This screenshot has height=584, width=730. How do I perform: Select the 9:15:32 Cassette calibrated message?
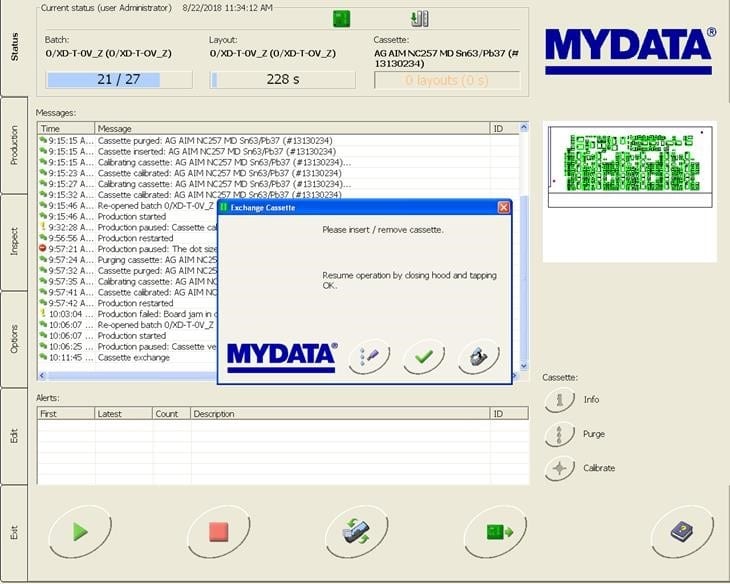coord(278,195)
